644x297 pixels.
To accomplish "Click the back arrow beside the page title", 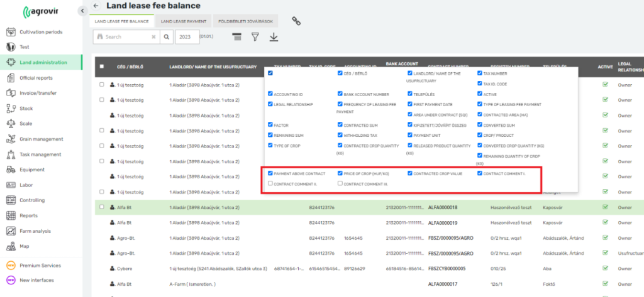I will click(96, 6).
